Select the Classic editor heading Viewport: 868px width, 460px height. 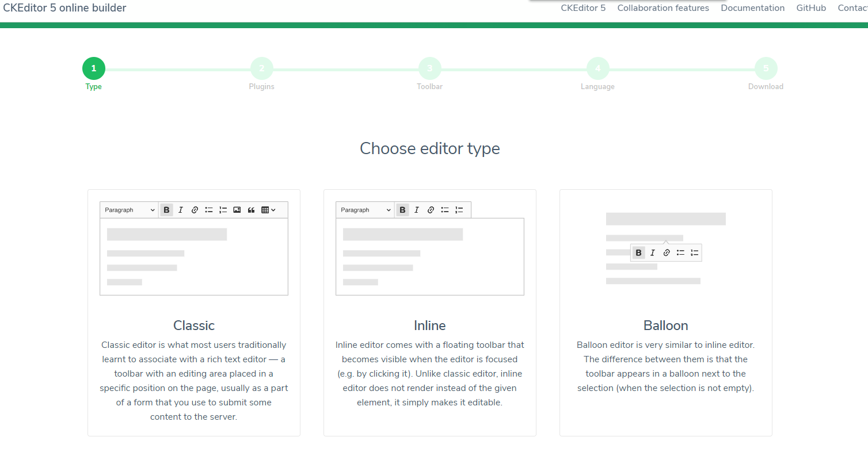tap(194, 325)
